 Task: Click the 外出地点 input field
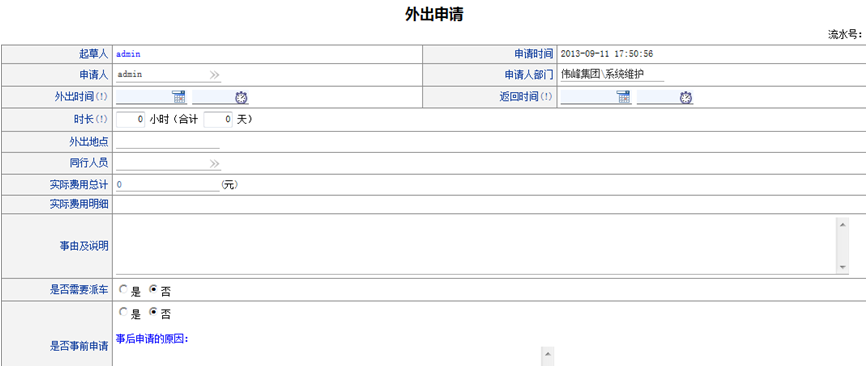pos(168,142)
